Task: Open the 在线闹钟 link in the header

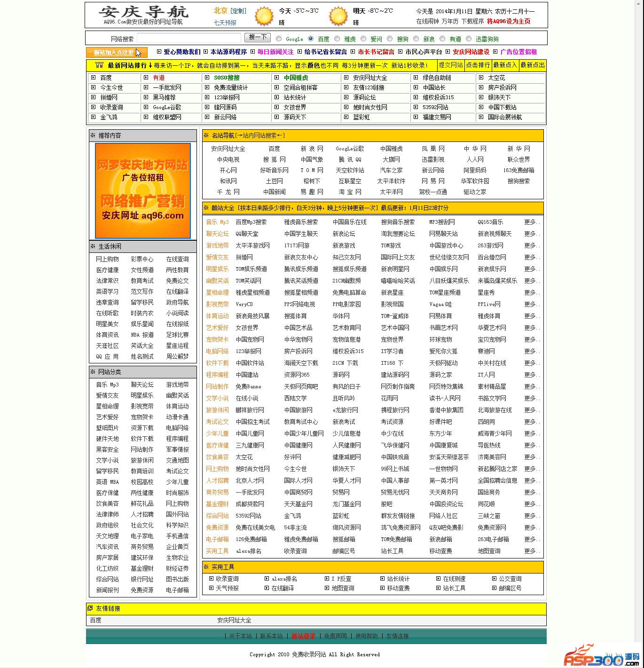Action: [x=427, y=21]
